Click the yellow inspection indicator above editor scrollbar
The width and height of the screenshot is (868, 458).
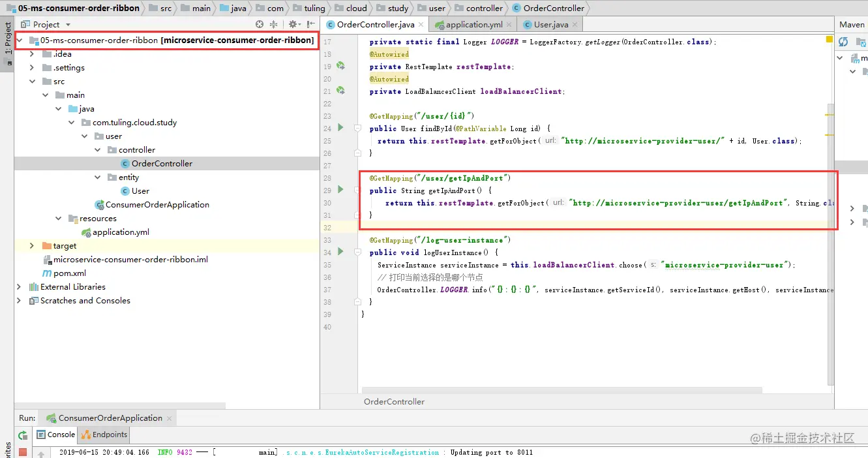pos(830,40)
